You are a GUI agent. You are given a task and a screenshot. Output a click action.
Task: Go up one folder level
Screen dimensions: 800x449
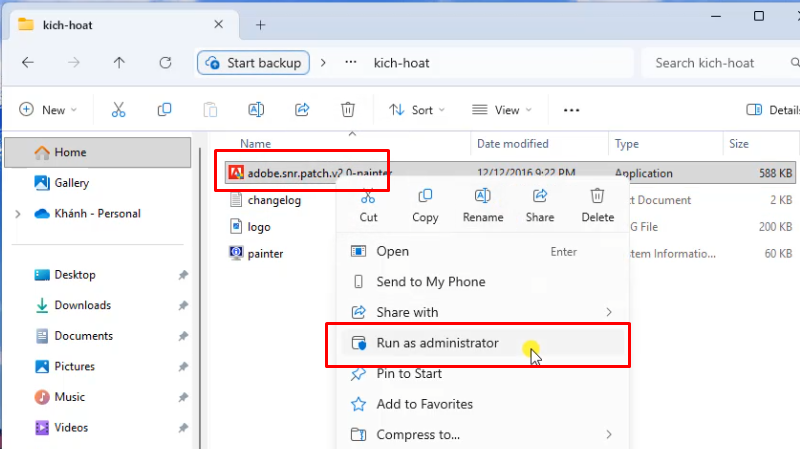tap(119, 63)
